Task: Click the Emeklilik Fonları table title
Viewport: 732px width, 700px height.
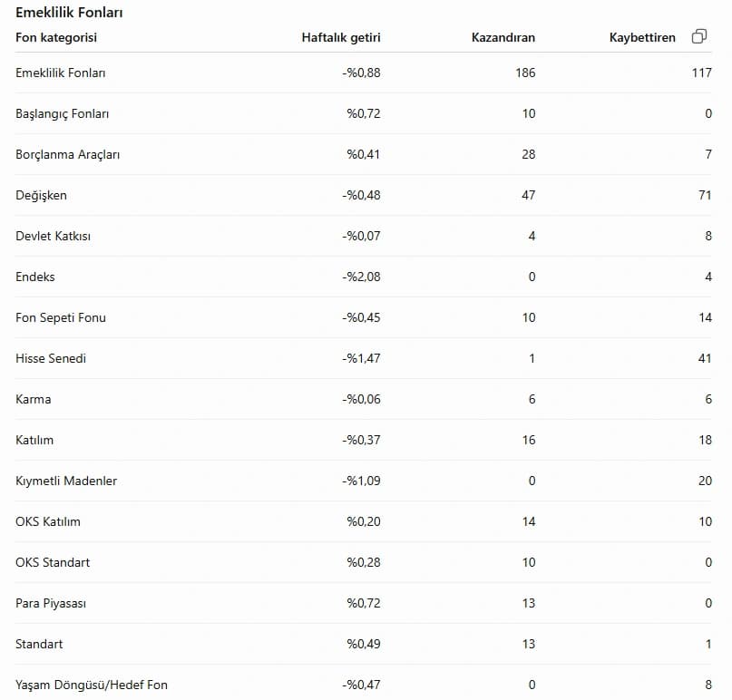Action: point(69,13)
